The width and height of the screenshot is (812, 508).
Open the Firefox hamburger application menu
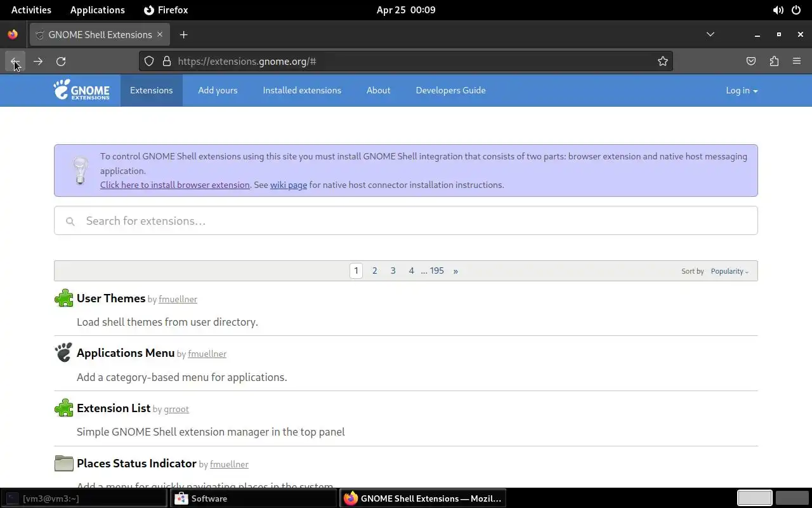[x=797, y=61]
